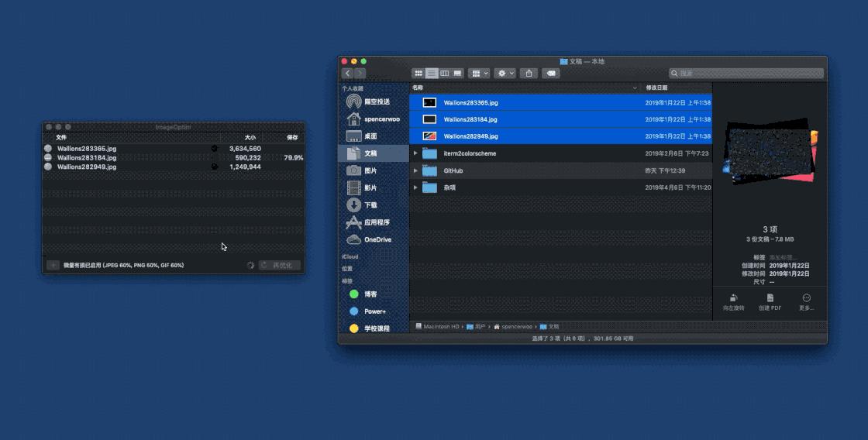Select Wallions282949.jpg in Finder list
The image size is (868, 440).
(561, 136)
